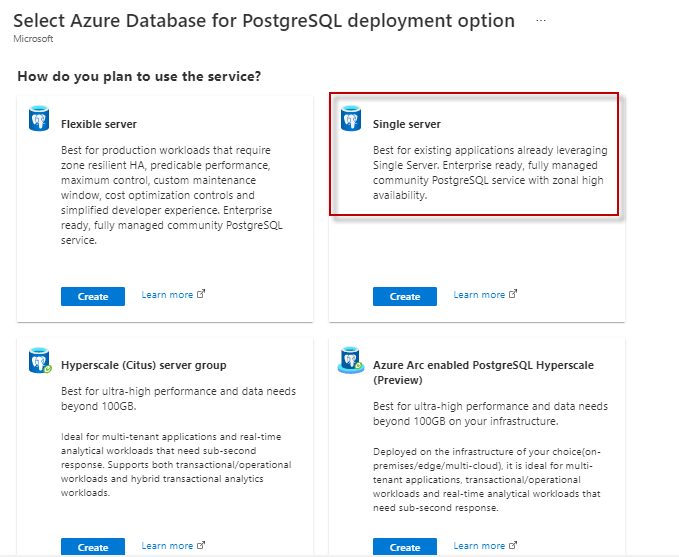Click the Flexible server PostgreSQL icon

click(x=40, y=120)
